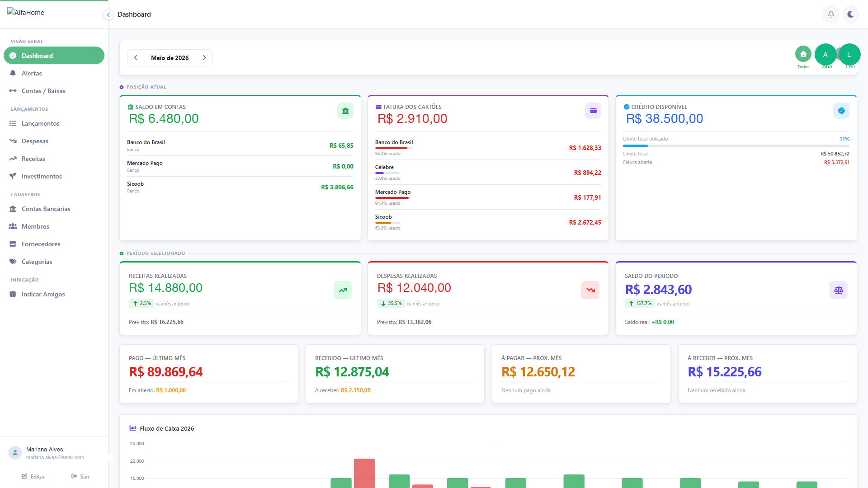Click the Despesas Realizadas trend-down icon badge
Image resolution: width=868 pixels, height=488 pixels.
pyautogui.click(x=590, y=290)
